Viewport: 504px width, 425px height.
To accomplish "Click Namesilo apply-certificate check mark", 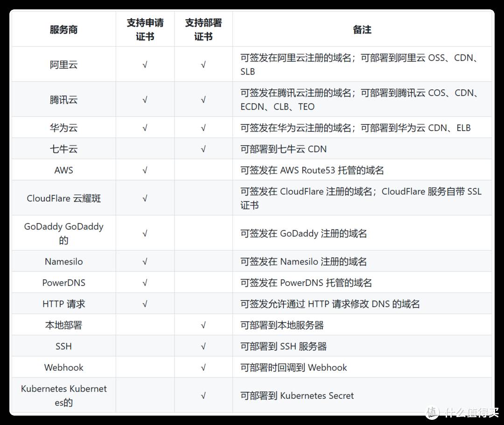I will (145, 262).
